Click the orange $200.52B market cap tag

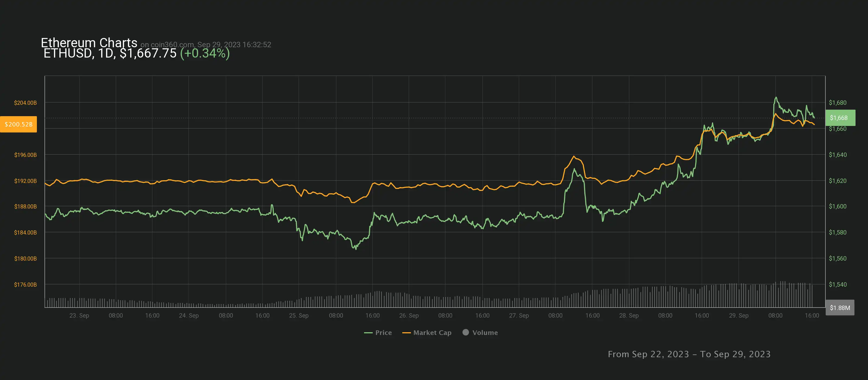(18, 124)
